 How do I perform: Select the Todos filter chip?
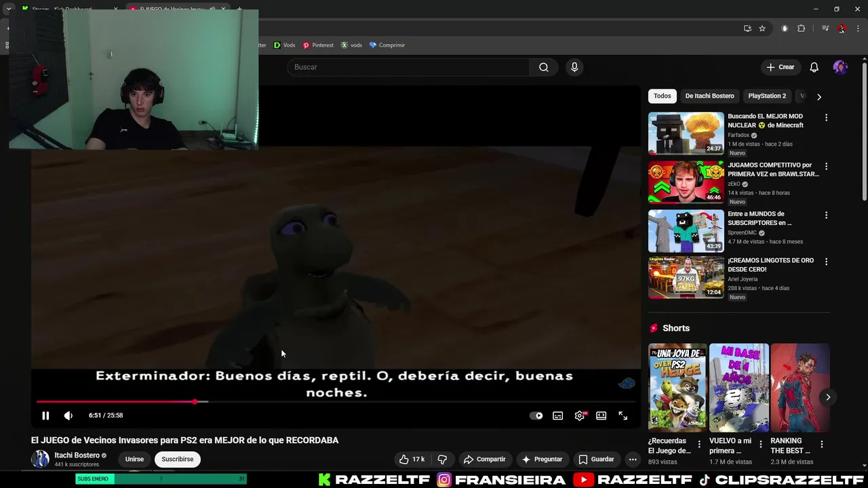point(663,96)
